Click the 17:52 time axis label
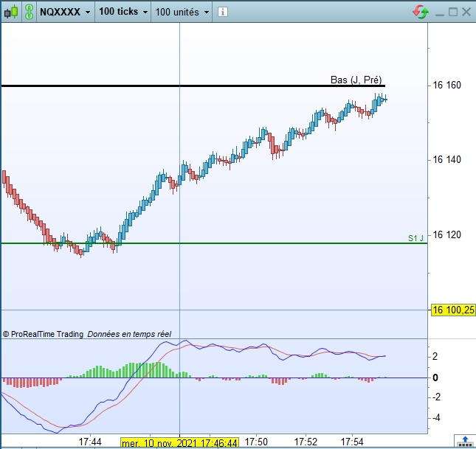The height and width of the screenshot is (449, 476). [x=306, y=442]
